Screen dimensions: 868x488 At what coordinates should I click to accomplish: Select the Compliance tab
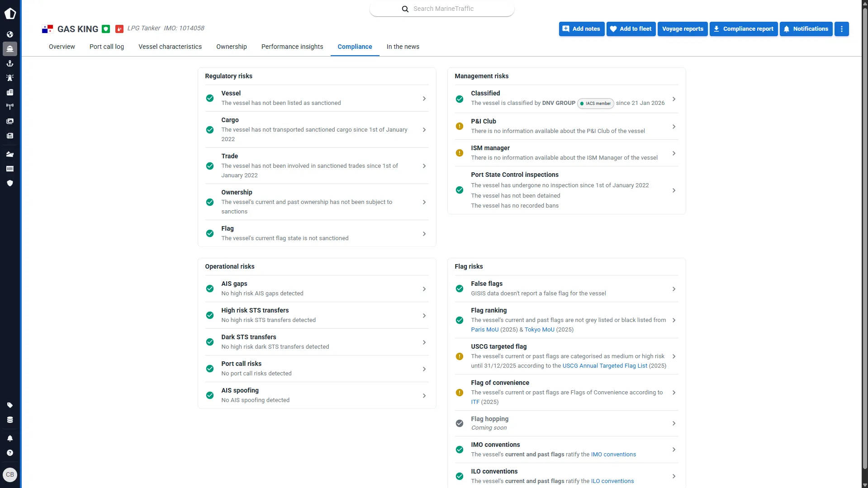355,47
